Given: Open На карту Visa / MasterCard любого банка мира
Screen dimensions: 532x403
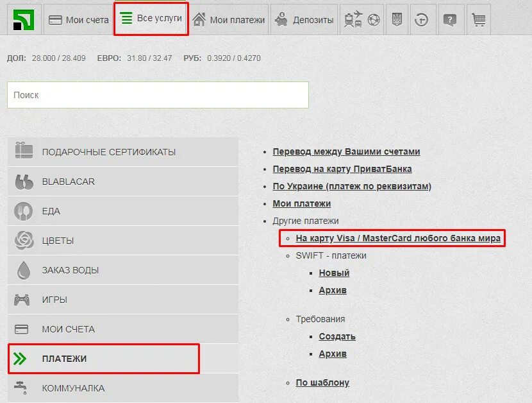Looking at the screenshot, I should (398, 238).
